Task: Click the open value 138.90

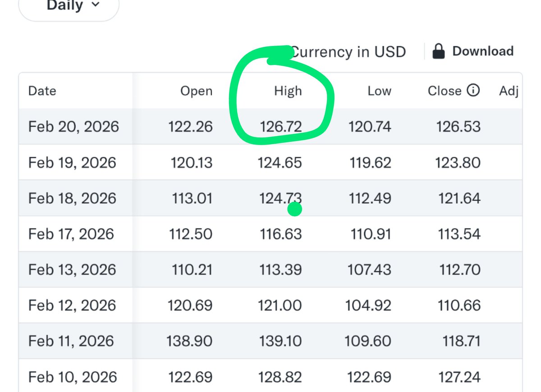Action: 190,341
